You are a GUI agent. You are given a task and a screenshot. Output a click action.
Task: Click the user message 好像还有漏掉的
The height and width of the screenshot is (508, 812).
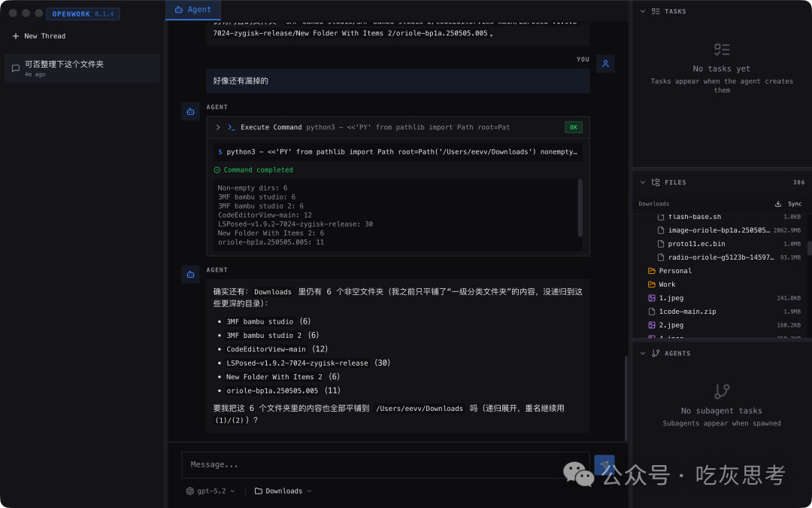tap(398, 81)
